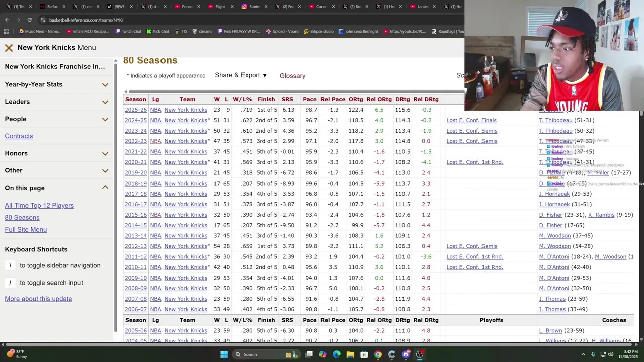This screenshot has height=362, width=644.
Task: Expand the Honors sidebar section
Action: [56, 153]
